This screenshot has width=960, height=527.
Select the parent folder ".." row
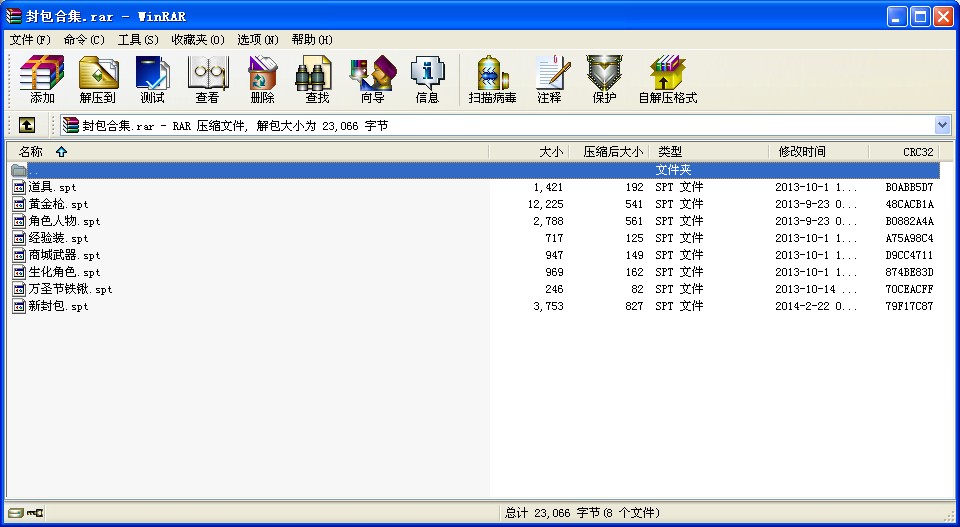pos(34,170)
